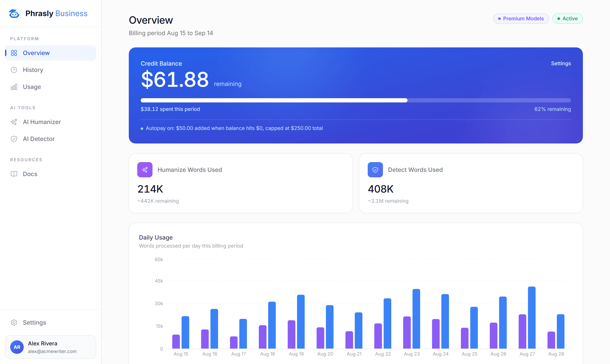Image resolution: width=610 pixels, height=364 pixels.
Task: Click the Overview page heading
Action: point(151,20)
